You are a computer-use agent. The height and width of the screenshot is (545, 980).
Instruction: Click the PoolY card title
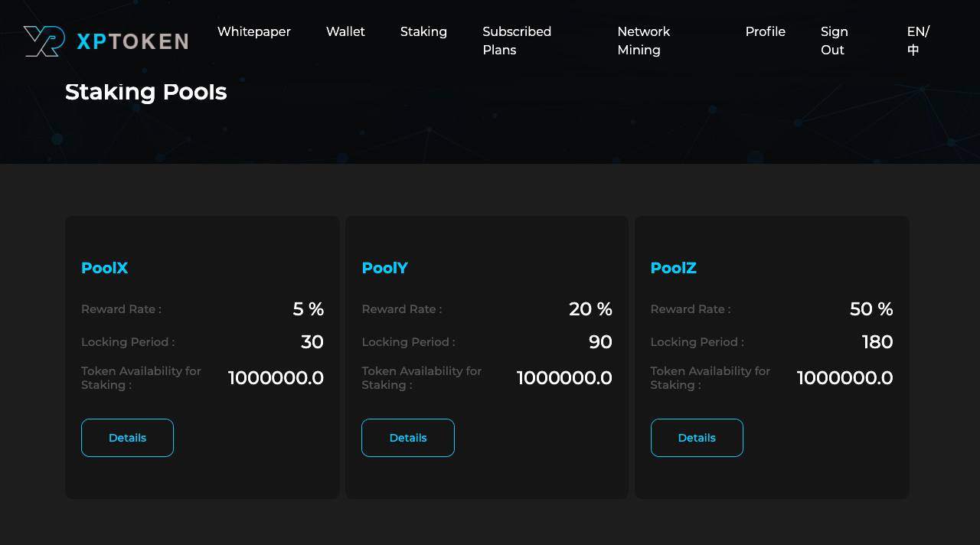(384, 268)
